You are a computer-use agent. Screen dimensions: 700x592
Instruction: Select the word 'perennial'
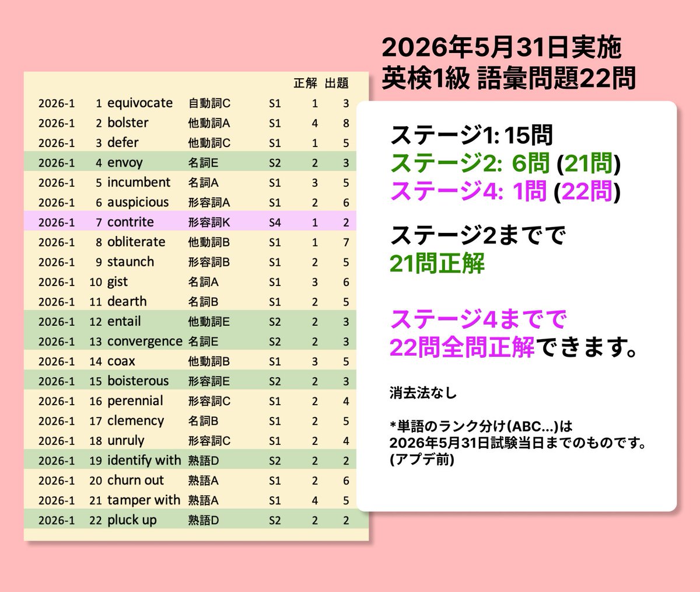[x=135, y=402]
